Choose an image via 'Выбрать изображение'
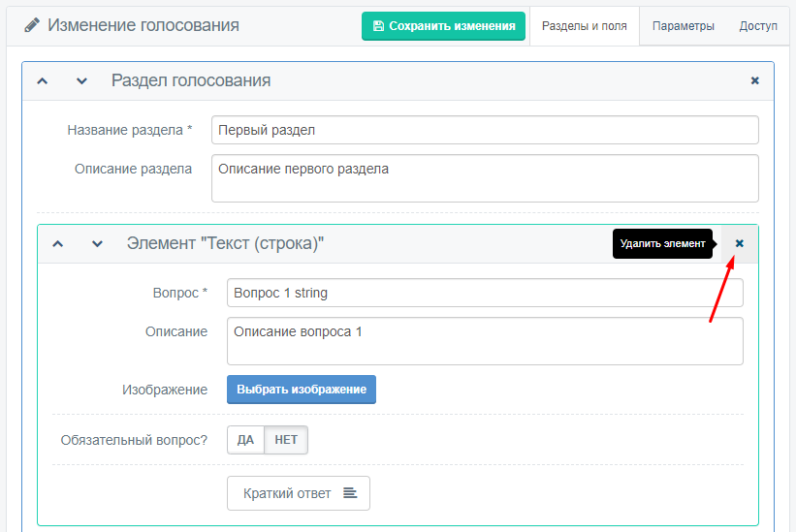 tap(302, 390)
